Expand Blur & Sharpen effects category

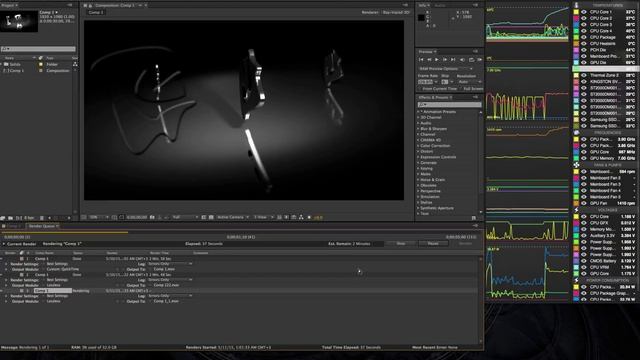coord(419,129)
